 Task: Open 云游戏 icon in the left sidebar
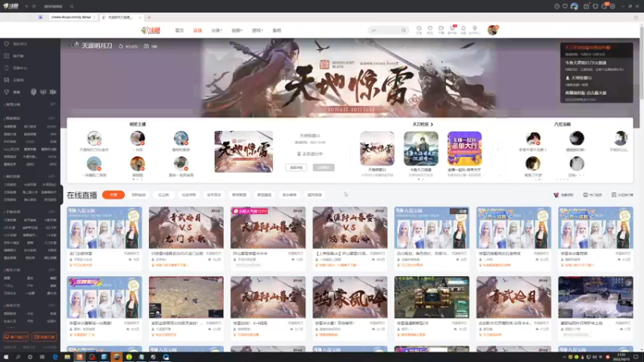coord(6,80)
